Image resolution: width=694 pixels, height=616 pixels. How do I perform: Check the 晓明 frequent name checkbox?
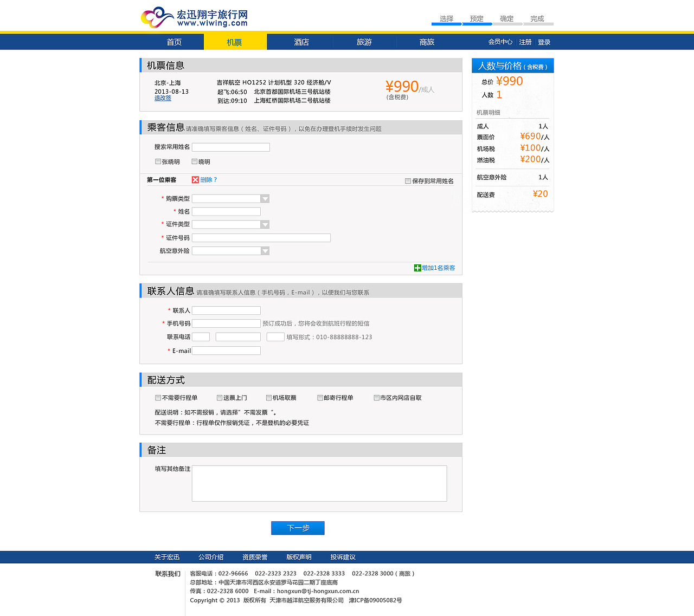[194, 161]
